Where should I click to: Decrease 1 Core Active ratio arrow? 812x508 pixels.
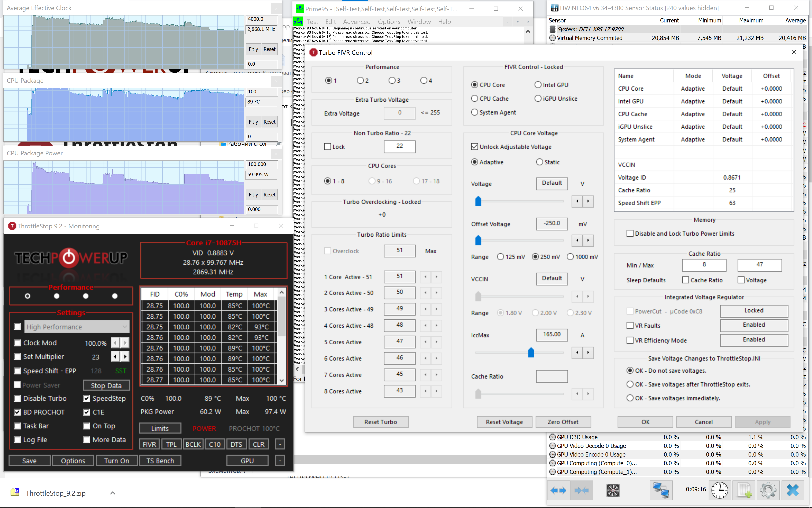425,277
